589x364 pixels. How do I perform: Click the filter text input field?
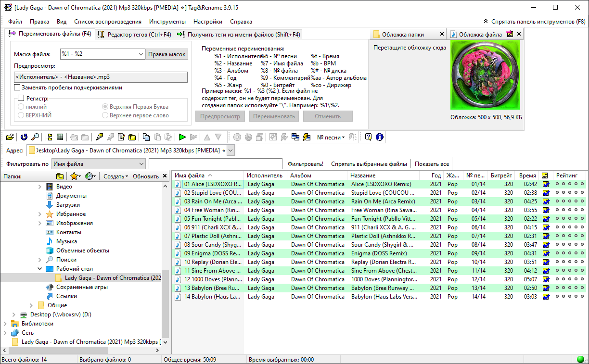pos(215,164)
